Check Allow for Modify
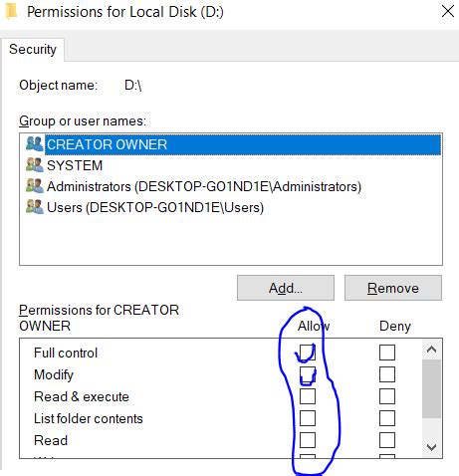The width and height of the screenshot is (459, 476). (308, 374)
